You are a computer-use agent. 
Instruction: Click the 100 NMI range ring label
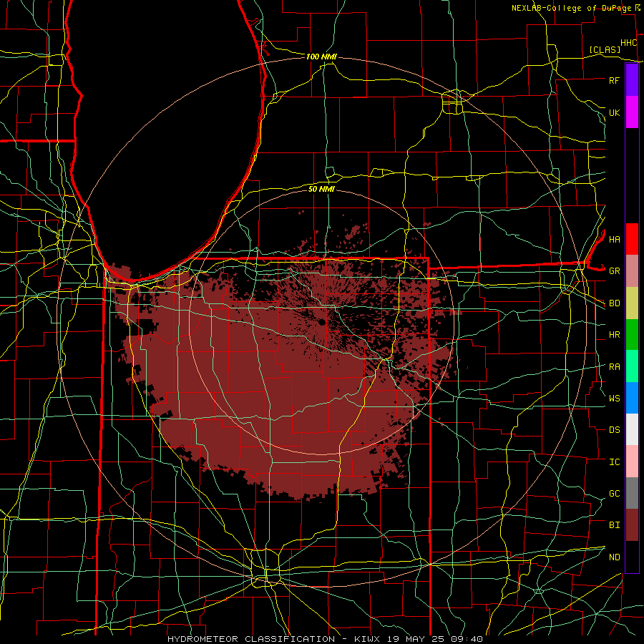click(x=321, y=57)
